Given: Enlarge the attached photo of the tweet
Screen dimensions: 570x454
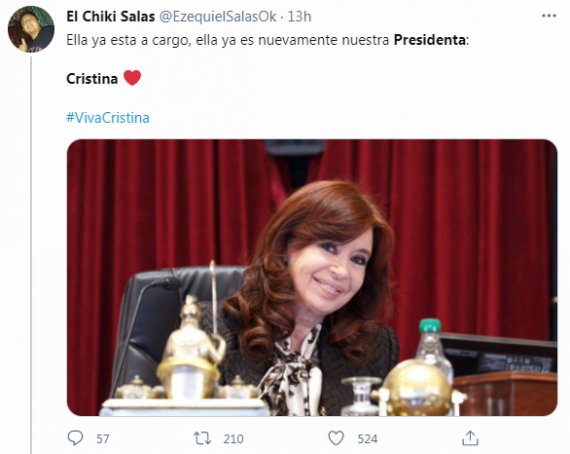Looking at the screenshot, I should (312, 277).
